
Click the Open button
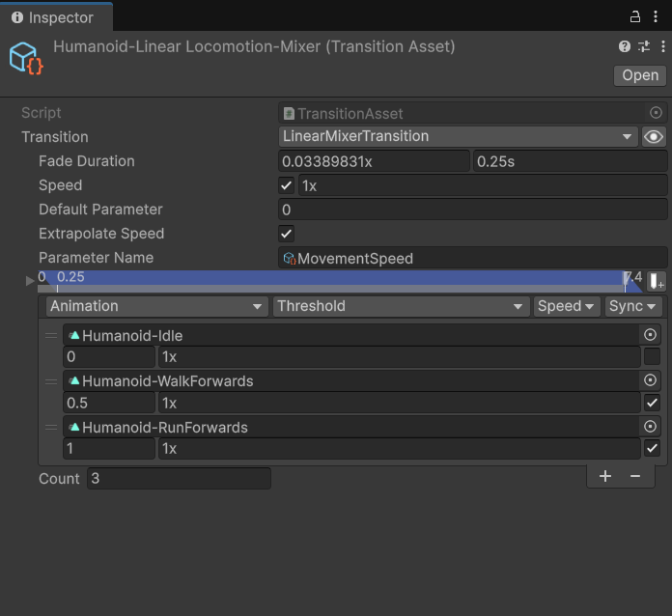pos(639,75)
